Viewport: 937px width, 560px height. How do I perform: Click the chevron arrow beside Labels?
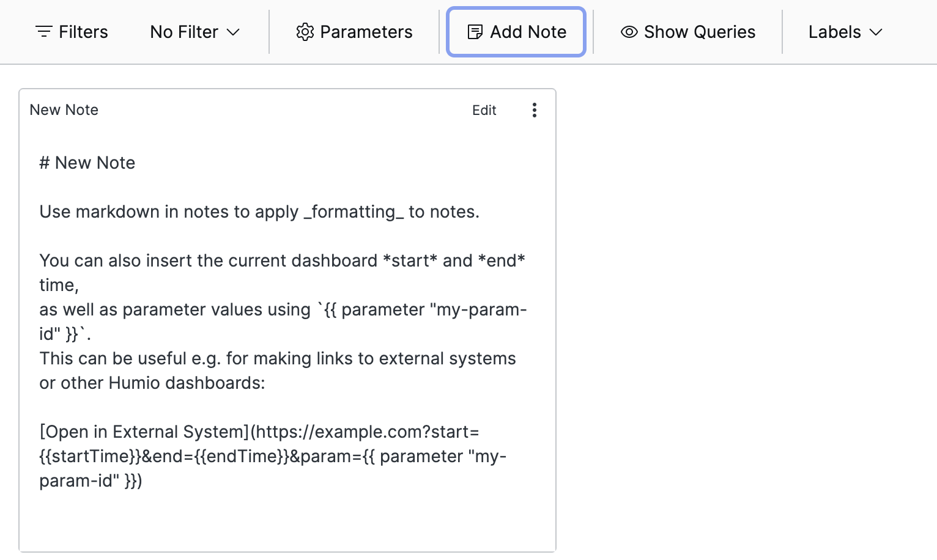(x=876, y=32)
